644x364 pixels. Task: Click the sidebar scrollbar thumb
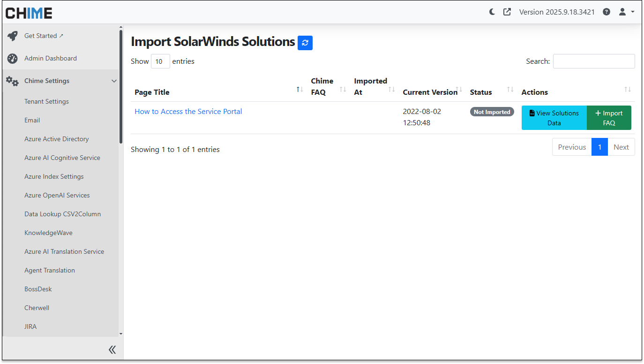[x=120, y=87]
